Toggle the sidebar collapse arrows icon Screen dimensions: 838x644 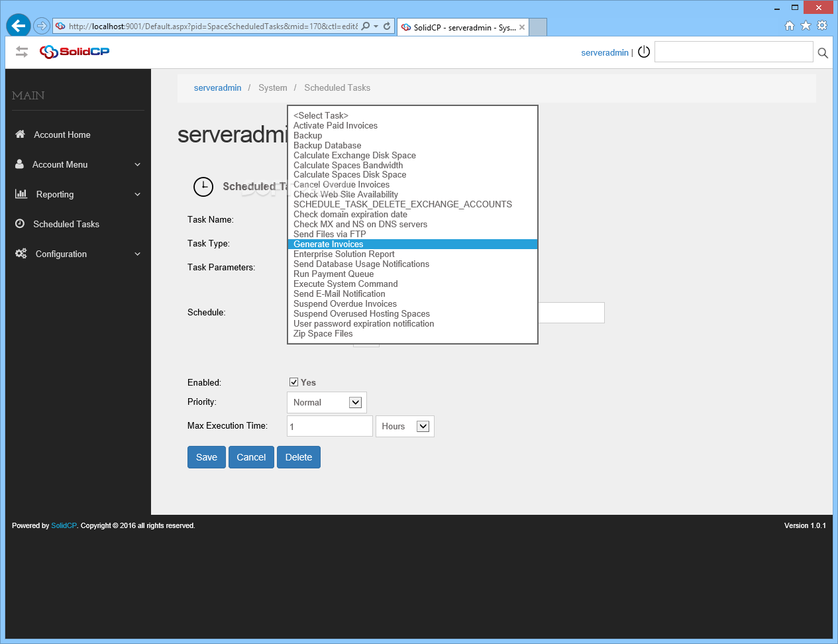pyautogui.click(x=22, y=52)
